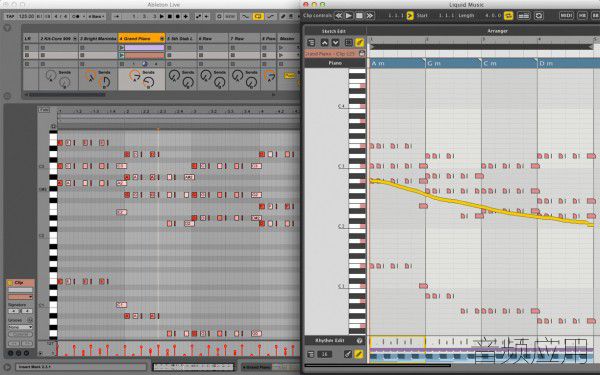The height and width of the screenshot is (375, 600).
Task: Select the yellow sketch brush tool
Action: [359, 42]
